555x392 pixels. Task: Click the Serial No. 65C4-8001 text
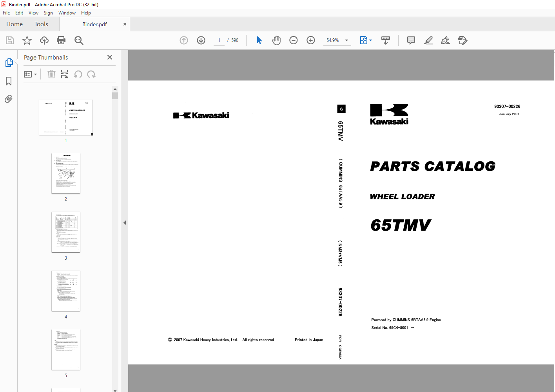393,328
